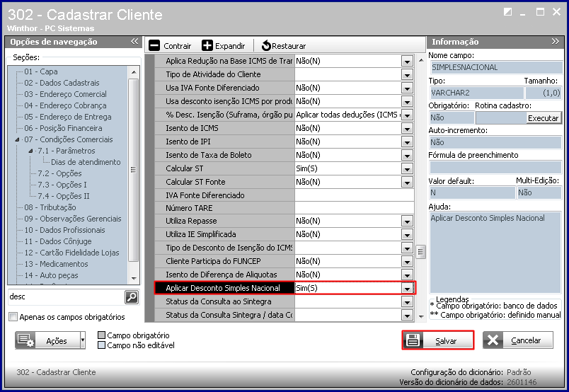The image size is (569, 392).
Task: Click the search input field containing desc
Action: point(67,297)
